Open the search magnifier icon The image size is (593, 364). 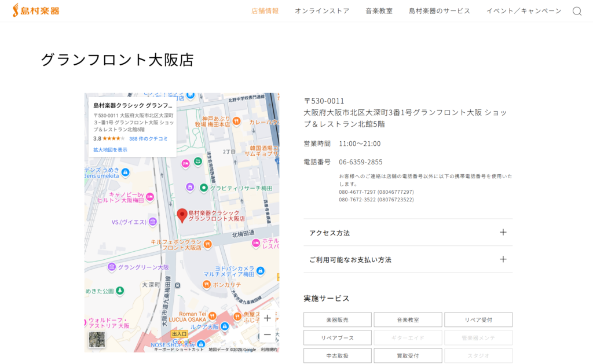point(577,11)
